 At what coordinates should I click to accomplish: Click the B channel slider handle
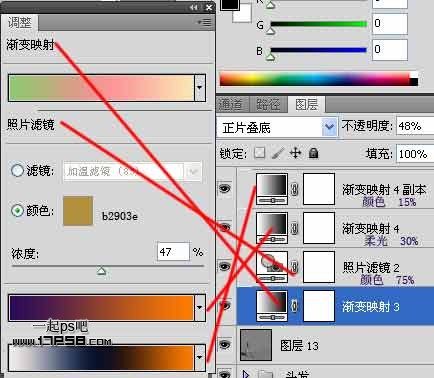(x=271, y=57)
